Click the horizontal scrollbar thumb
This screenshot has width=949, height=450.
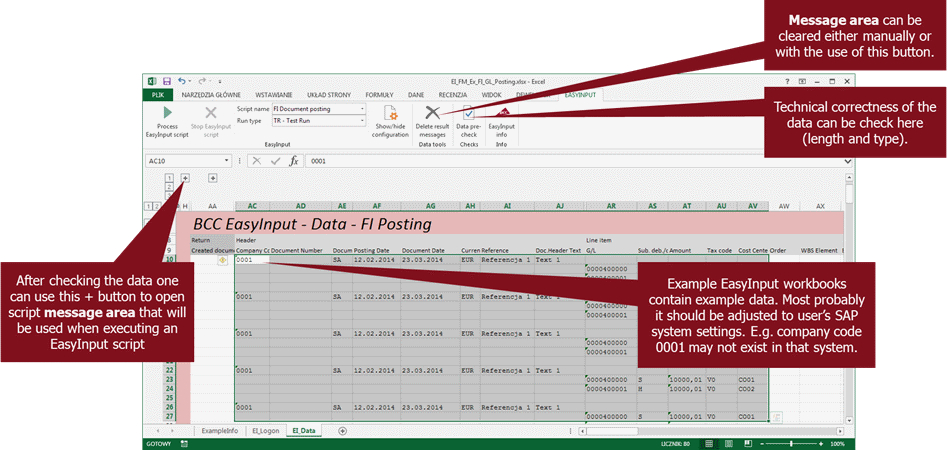pyautogui.click(x=612, y=431)
